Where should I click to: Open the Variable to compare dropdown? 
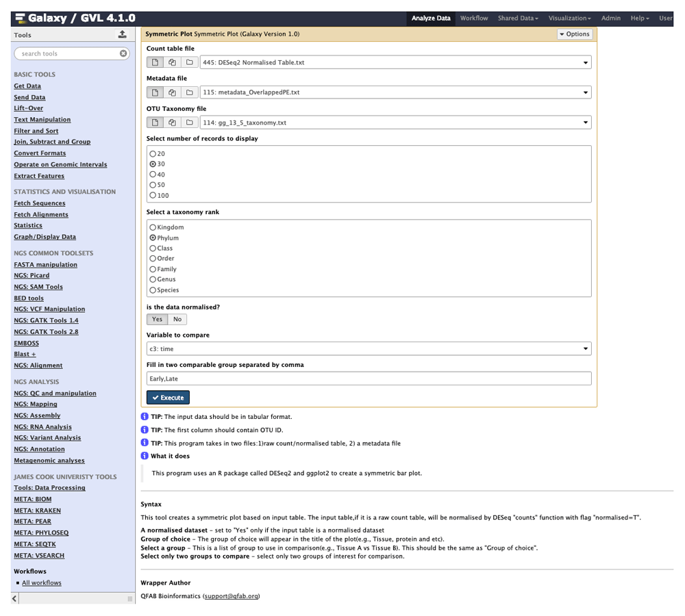point(368,348)
